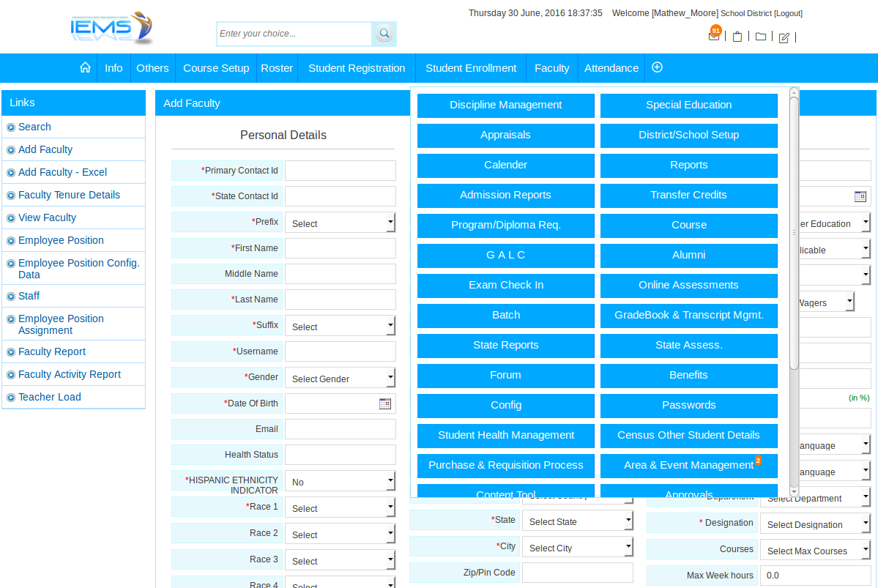878x588 pixels.
Task: Open the Roster menu
Action: point(277,68)
